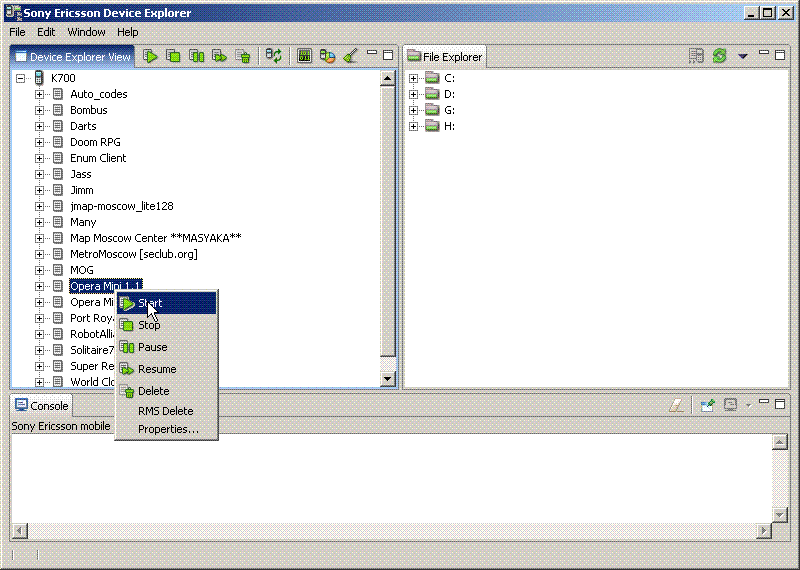
Task: Click the device tree scroll up arrow
Action: tap(388, 79)
